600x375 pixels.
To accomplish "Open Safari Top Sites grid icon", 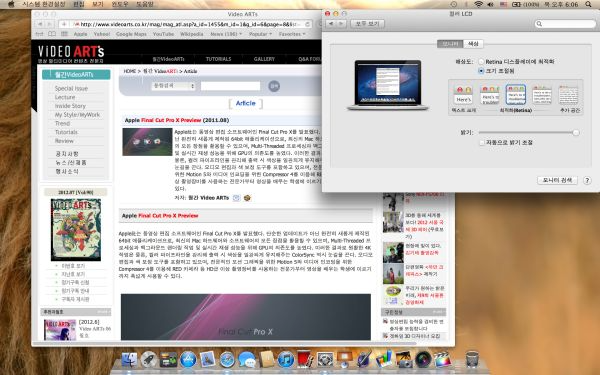I will click(64, 34).
